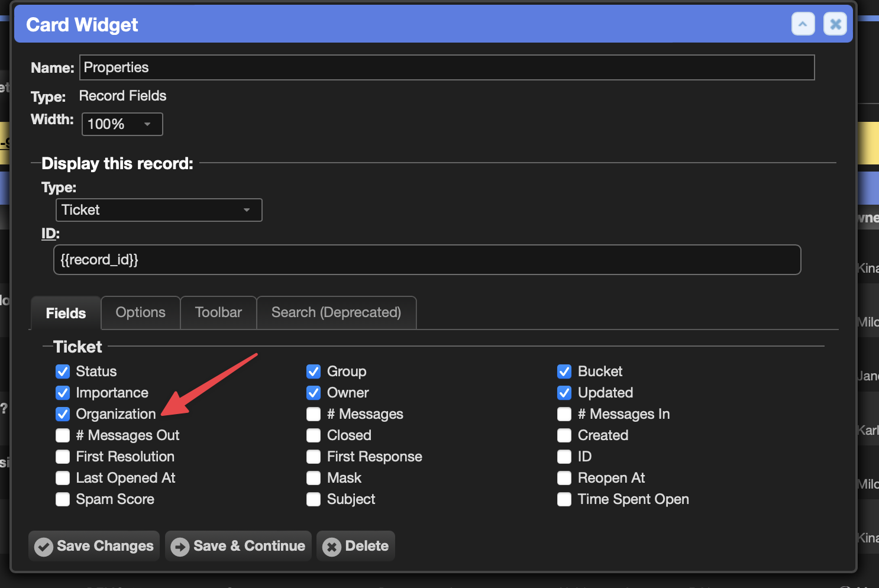The image size is (879, 588).
Task: Check the Closed field
Action: (x=314, y=435)
